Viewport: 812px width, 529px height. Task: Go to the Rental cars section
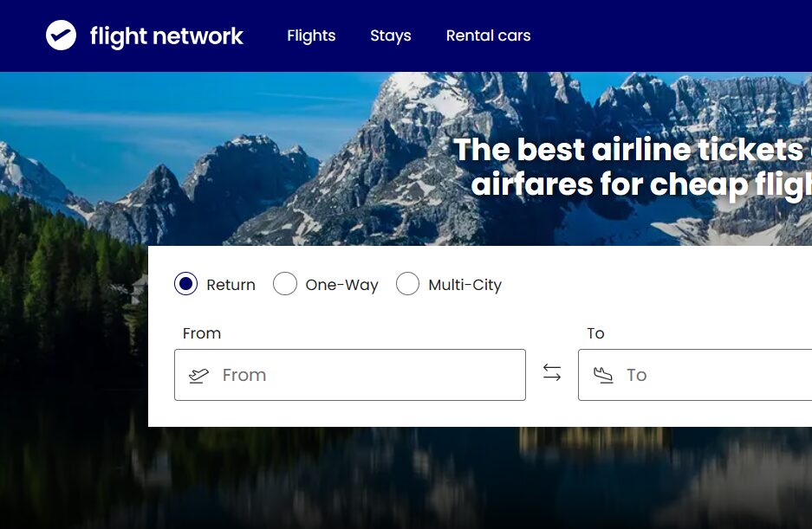pyautogui.click(x=489, y=35)
